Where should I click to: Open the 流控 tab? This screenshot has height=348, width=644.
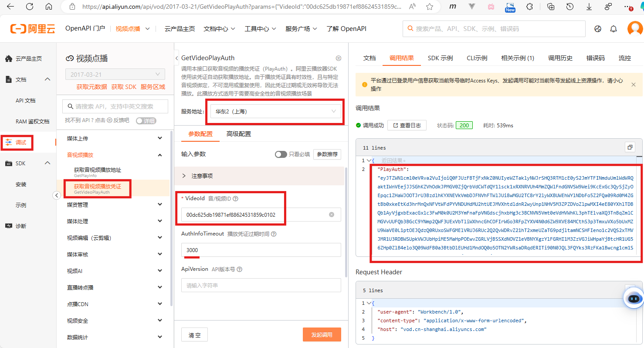click(624, 58)
